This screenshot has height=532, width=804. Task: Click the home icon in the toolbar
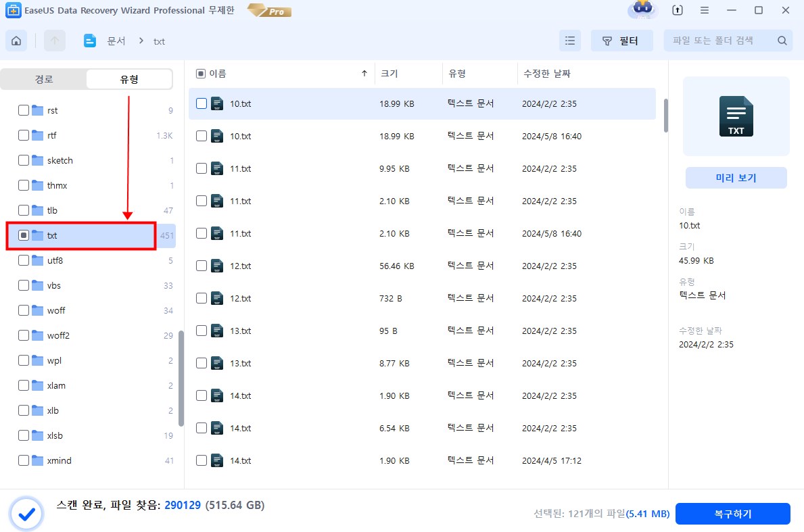point(16,41)
